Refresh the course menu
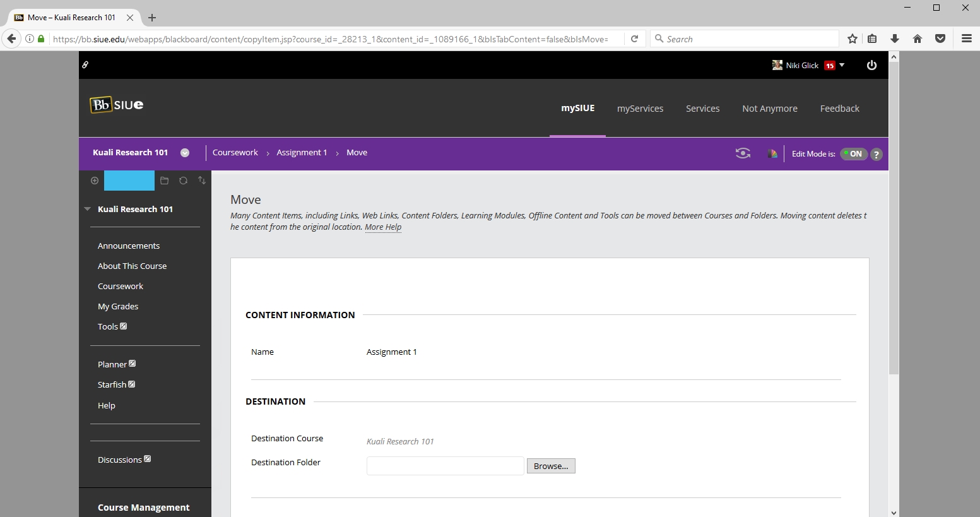 183,181
